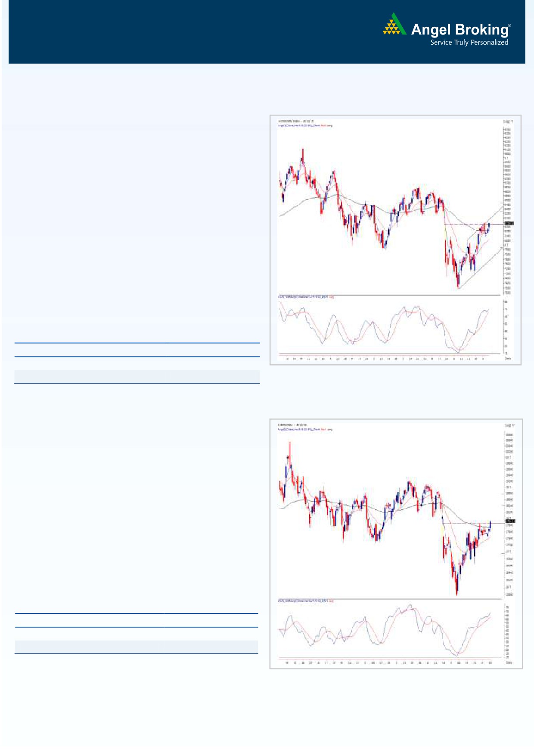The height and width of the screenshot is (756, 534).
Task: Click black current-price tag on upper chart
Action: tap(509, 223)
